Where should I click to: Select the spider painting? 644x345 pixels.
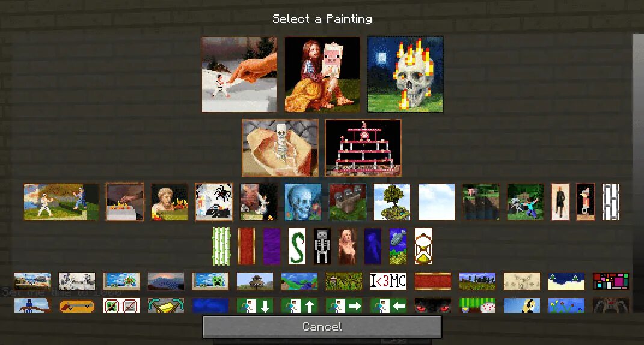pyautogui.click(x=214, y=202)
